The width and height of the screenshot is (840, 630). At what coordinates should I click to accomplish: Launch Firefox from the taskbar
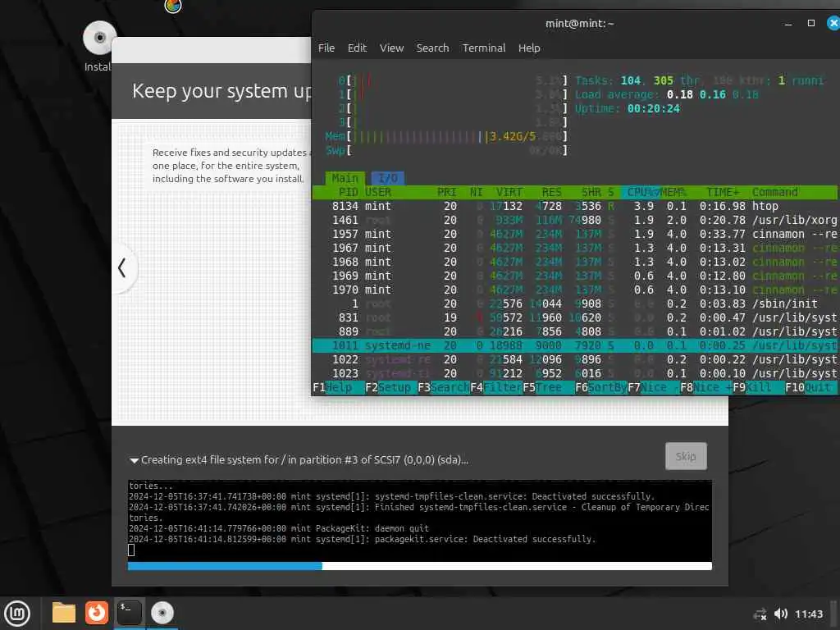[x=97, y=613]
